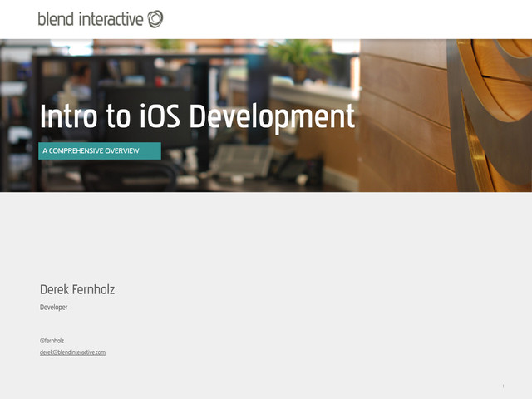The image size is (532, 399).
Task: Open the derek@blendinteractive.com email link
Action: pos(72,352)
